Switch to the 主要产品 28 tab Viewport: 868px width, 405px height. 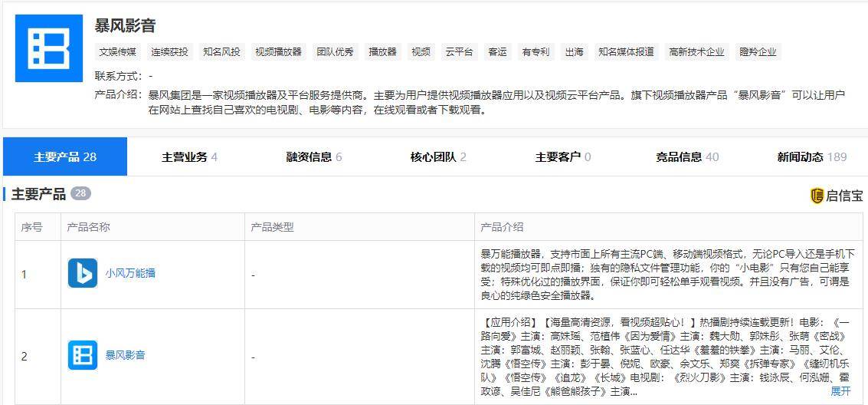(x=65, y=156)
